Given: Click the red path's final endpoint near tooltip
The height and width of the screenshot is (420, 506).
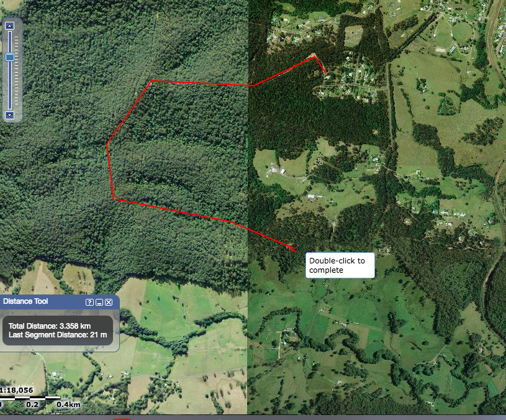Looking at the screenshot, I should point(295,250).
